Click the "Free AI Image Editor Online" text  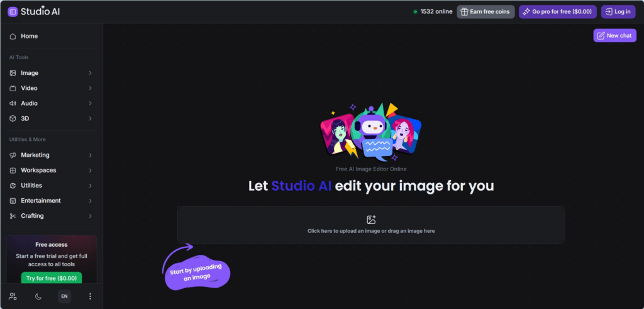(x=371, y=169)
